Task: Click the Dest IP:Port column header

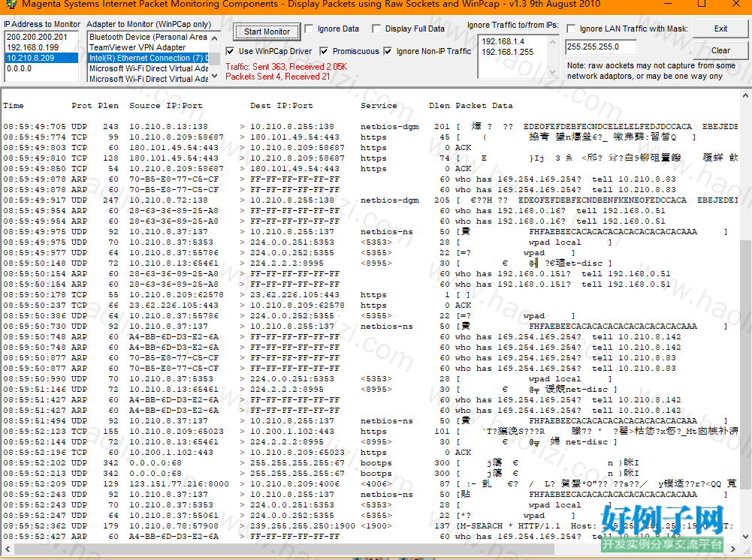Action: tap(282, 105)
